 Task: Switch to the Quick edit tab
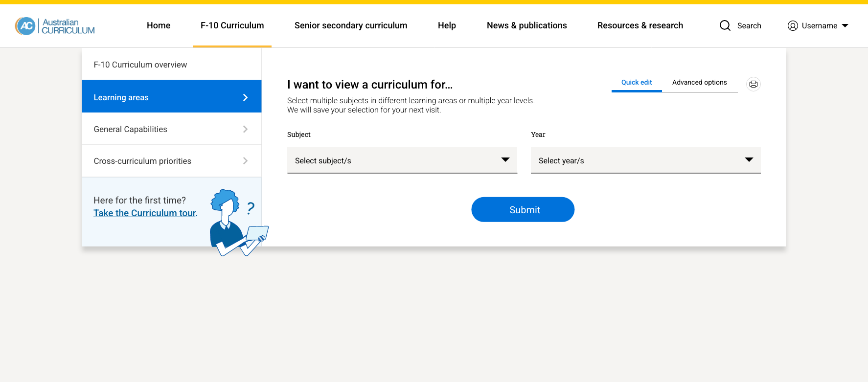click(x=636, y=83)
